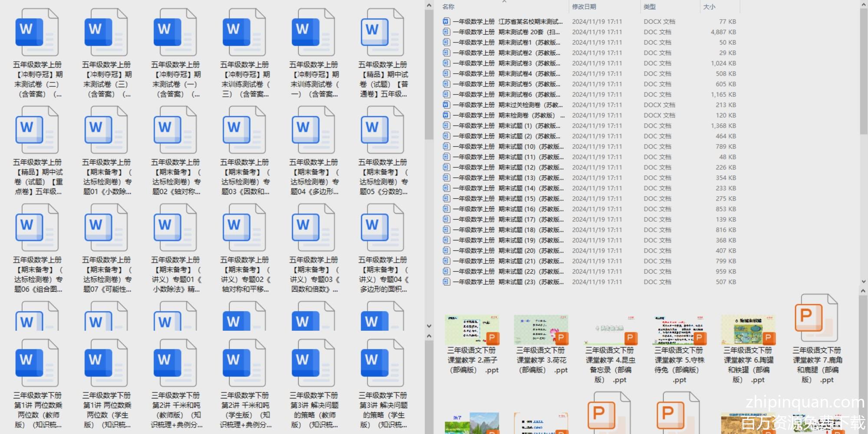Click the sort arrow above the 名称 column
The width and height of the screenshot is (868, 434).
[504, 2]
